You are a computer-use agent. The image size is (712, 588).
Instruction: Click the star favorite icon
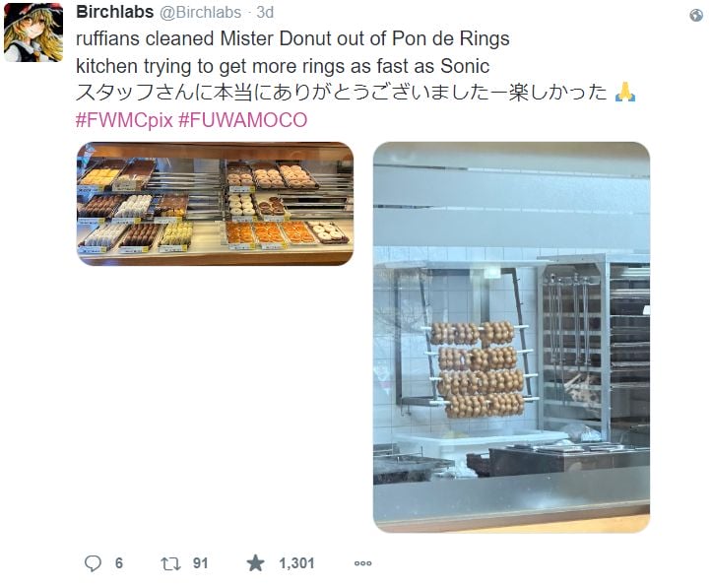[x=256, y=563]
